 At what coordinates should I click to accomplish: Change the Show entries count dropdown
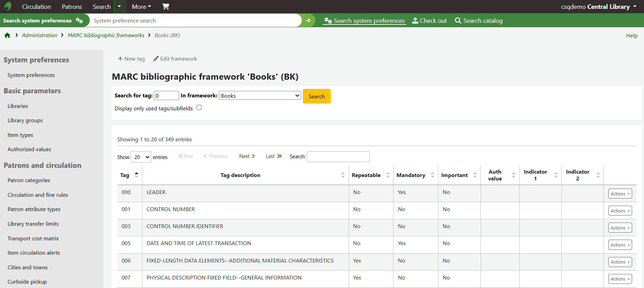(x=141, y=157)
